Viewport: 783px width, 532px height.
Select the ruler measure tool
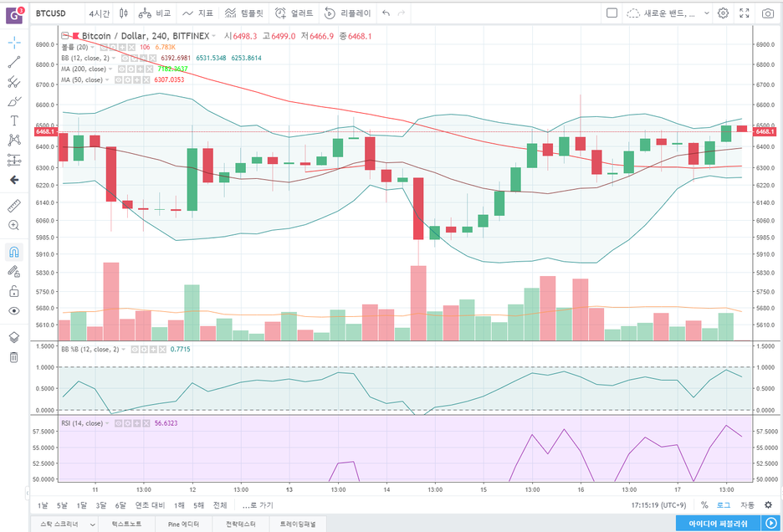pos(14,206)
